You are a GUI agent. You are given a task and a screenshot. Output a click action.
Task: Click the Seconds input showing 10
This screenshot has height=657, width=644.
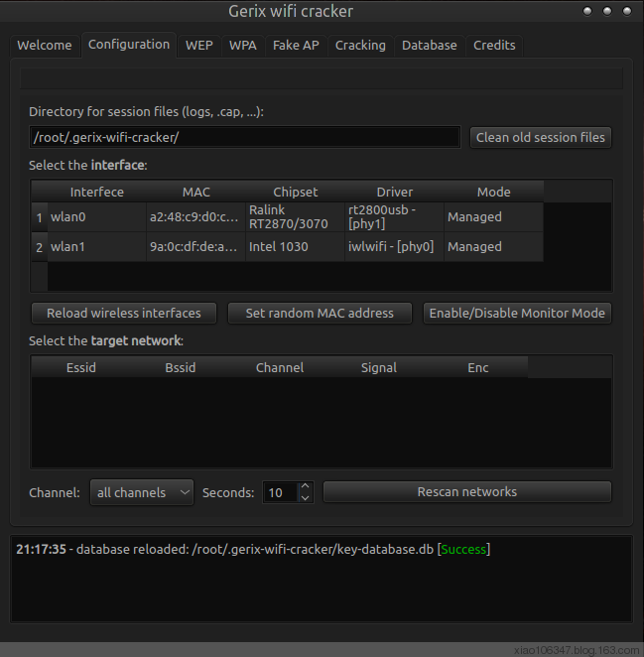pyautogui.click(x=280, y=492)
